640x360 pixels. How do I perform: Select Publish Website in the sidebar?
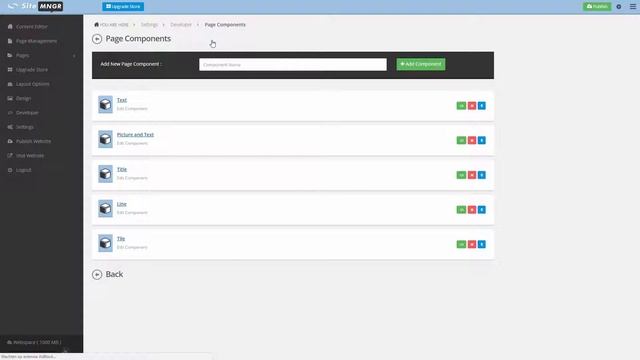33,141
